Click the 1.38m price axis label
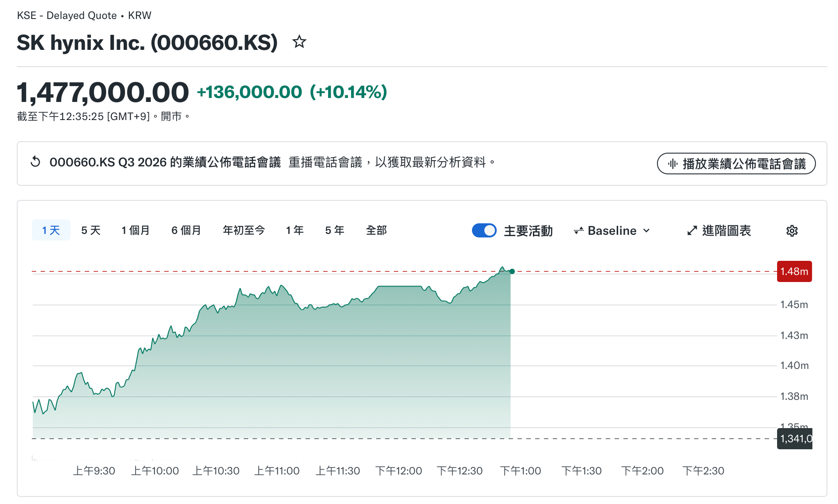The image size is (838, 504). click(794, 396)
